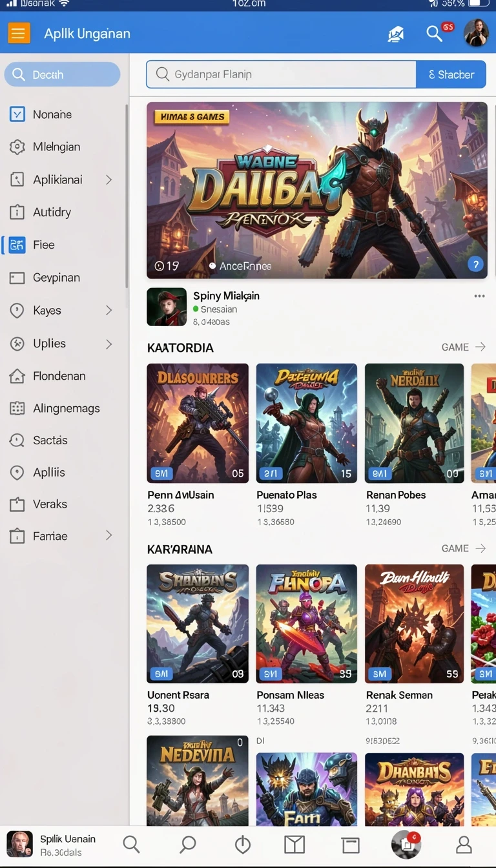Click the Kayes sidebar icon

click(x=17, y=311)
